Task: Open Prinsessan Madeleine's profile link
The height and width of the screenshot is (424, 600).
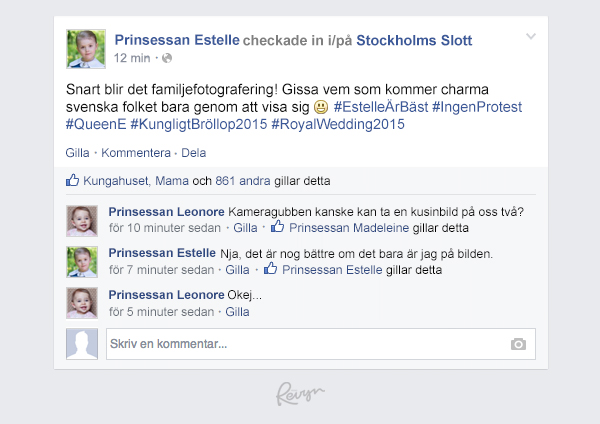Action: 349,228
